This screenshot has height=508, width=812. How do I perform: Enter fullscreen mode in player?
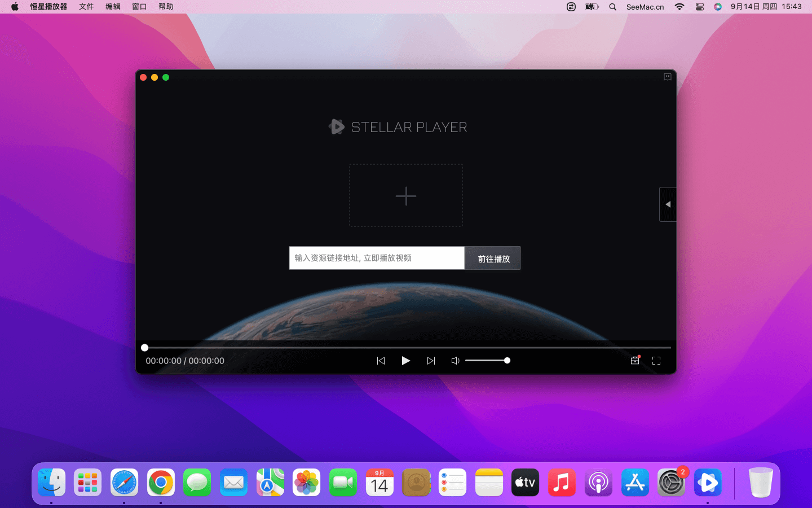point(656,361)
